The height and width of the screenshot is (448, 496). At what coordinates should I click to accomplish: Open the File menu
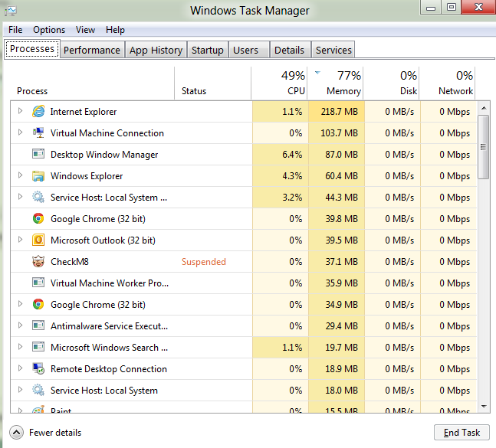pyautogui.click(x=15, y=30)
